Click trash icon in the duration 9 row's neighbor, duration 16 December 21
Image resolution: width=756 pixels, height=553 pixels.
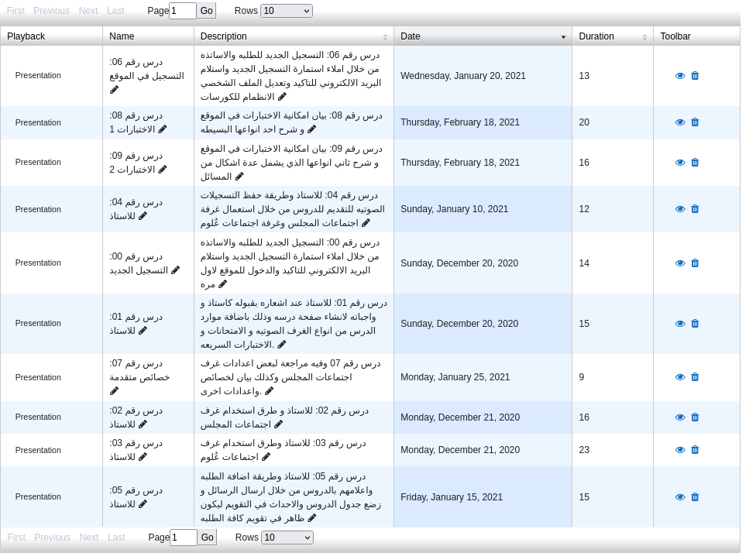(695, 417)
